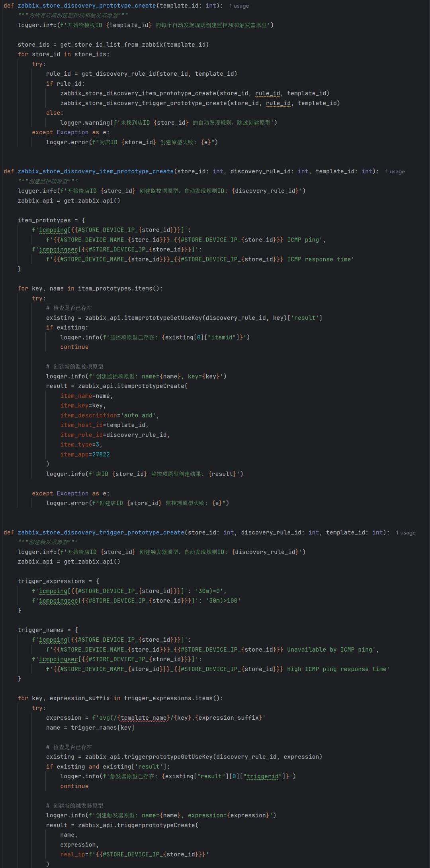This screenshot has width=430, height=868.
Task: Click "trigger_names = {" assignment line
Action: tap(48, 630)
